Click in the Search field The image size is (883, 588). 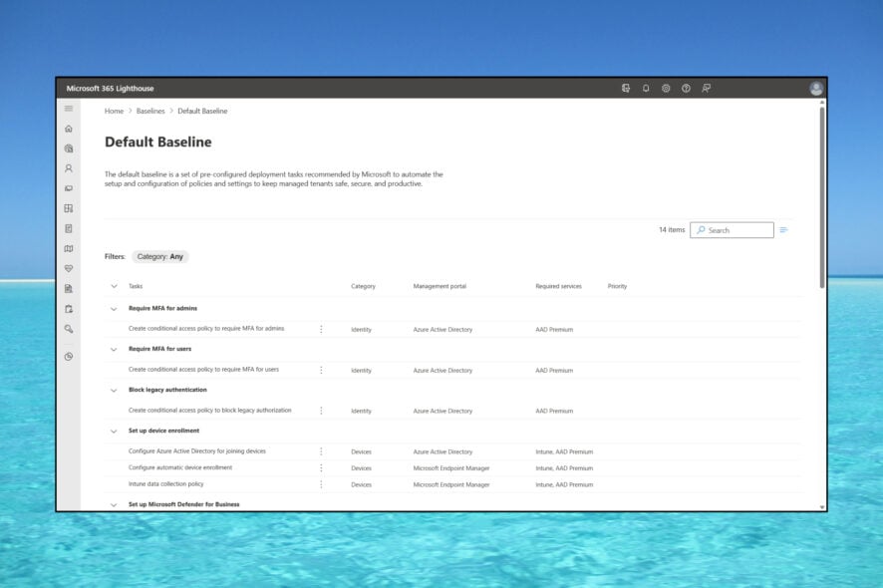pos(732,230)
